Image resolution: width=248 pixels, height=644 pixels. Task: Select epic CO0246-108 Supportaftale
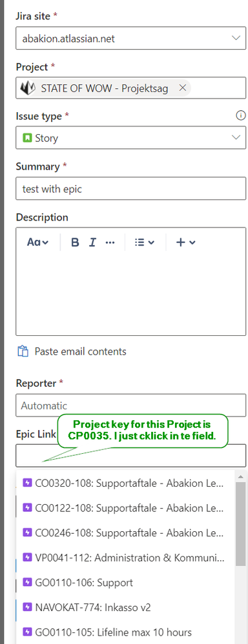125,532
